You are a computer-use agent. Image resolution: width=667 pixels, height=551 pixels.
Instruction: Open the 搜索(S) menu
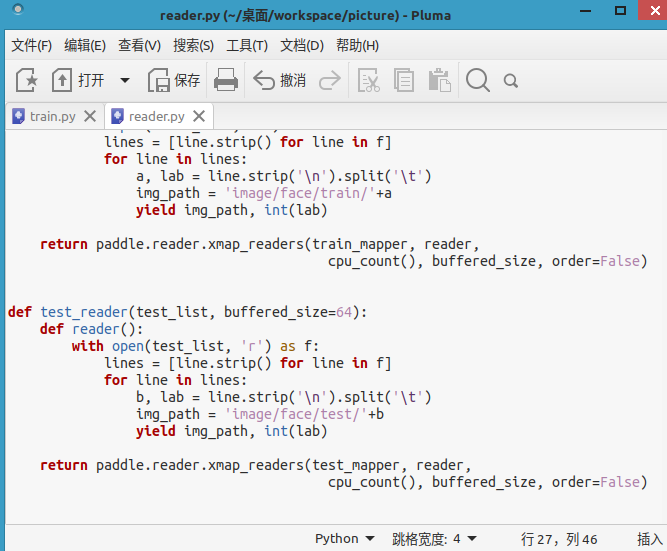(194, 45)
